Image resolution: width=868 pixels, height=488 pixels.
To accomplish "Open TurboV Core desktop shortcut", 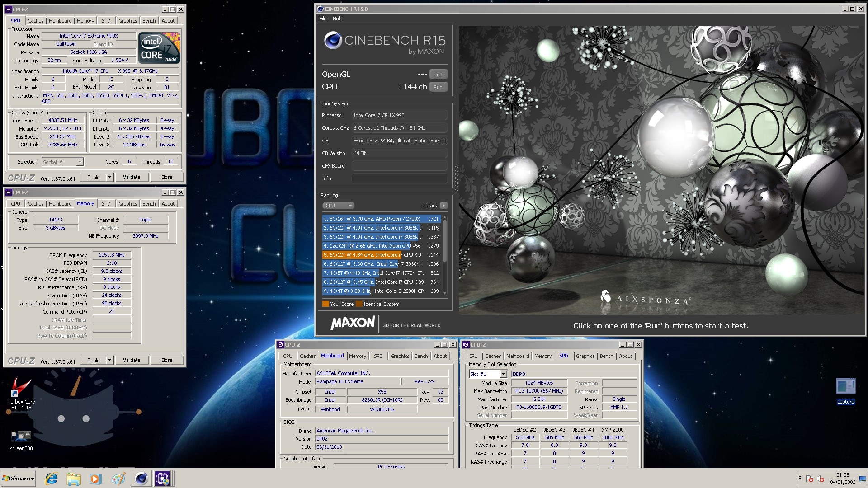I will click(x=21, y=393).
